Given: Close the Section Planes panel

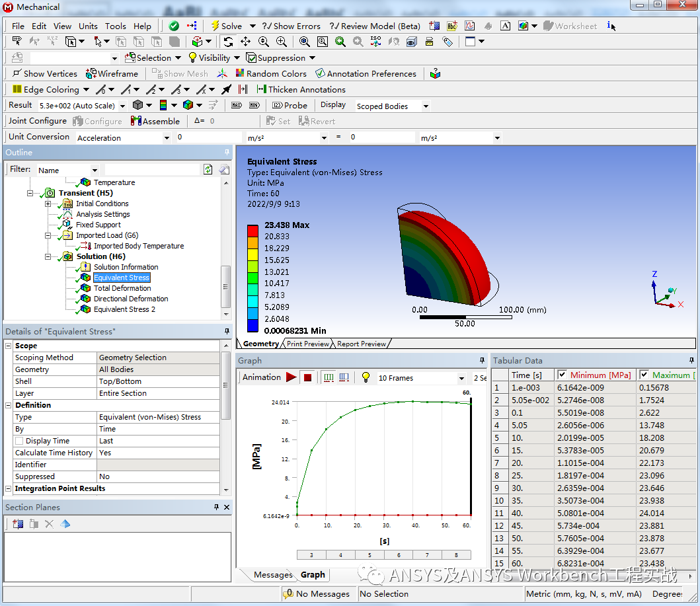Looking at the screenshot, I should pyautogui.click(x=227, y=507).
